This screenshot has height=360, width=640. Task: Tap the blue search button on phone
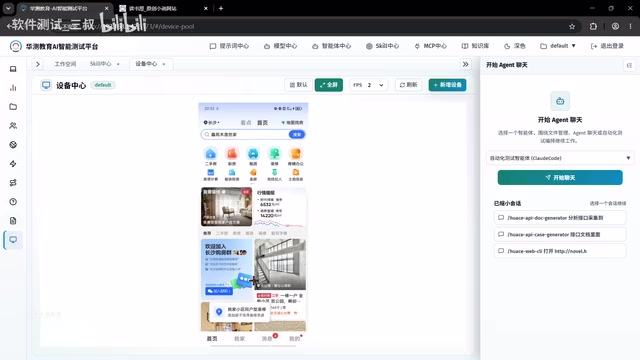tap(297, 134)
